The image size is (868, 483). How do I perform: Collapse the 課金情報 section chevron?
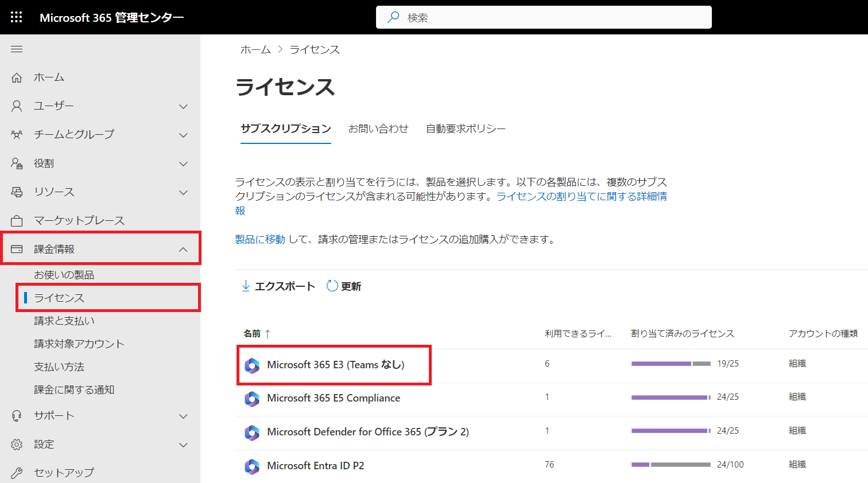click(x=183, y=249)
